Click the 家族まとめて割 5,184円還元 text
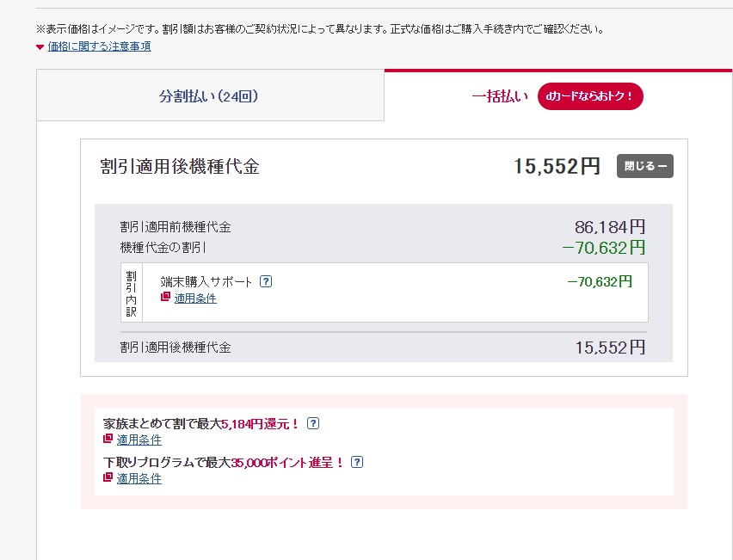The height and width of the screenshot is (560, 733). click(x=200, y=423)
